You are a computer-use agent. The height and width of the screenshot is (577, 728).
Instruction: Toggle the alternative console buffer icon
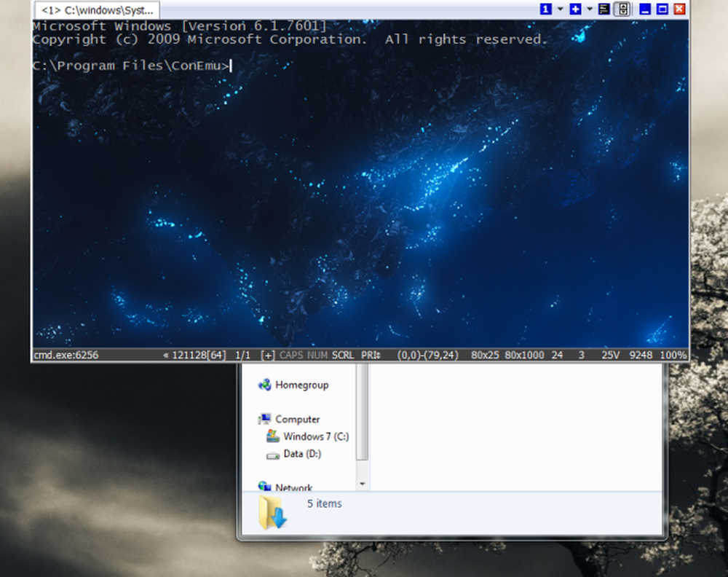point(604,9)
